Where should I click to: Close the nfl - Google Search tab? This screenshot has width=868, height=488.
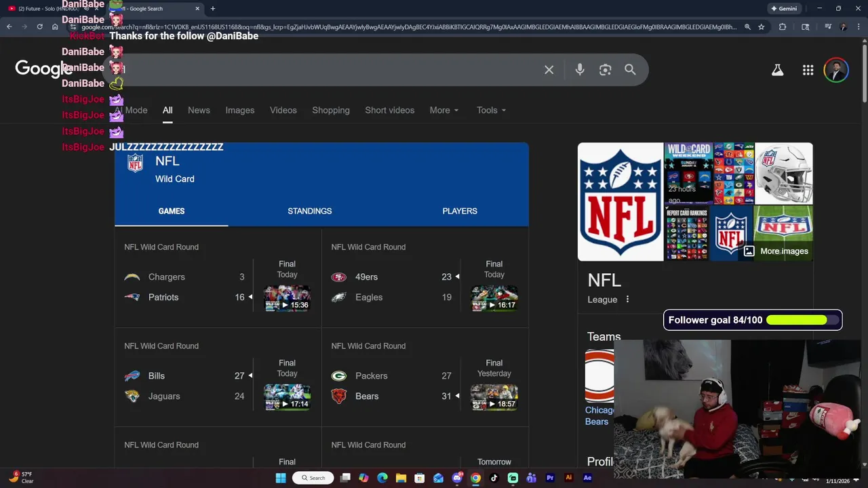(x=197, y=9)
